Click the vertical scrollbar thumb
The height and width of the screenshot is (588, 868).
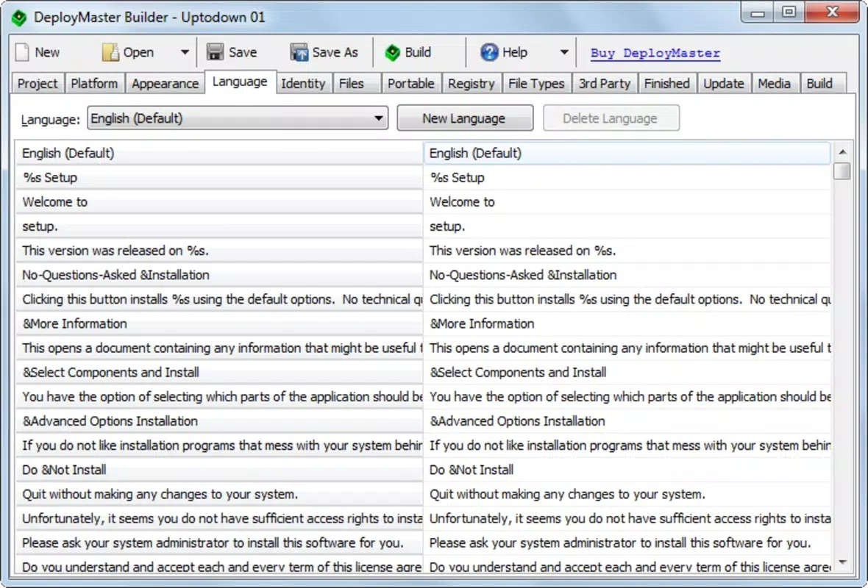(x=842, y=171)
